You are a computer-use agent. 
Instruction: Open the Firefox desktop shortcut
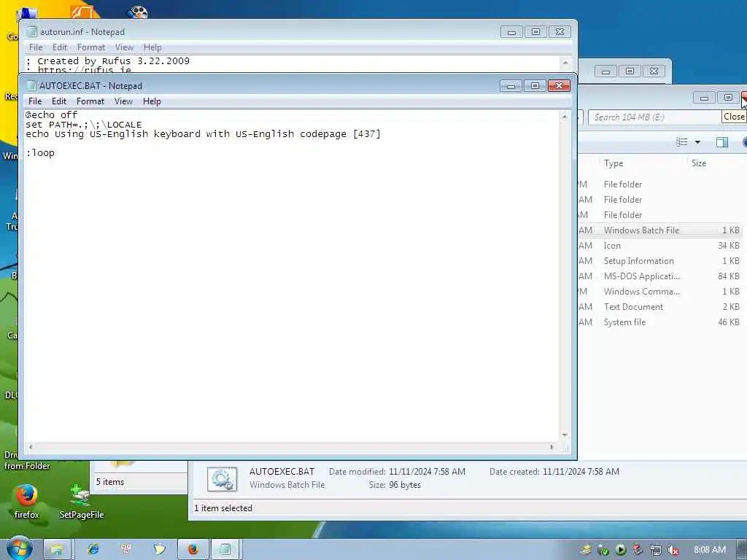click(26, 501)
